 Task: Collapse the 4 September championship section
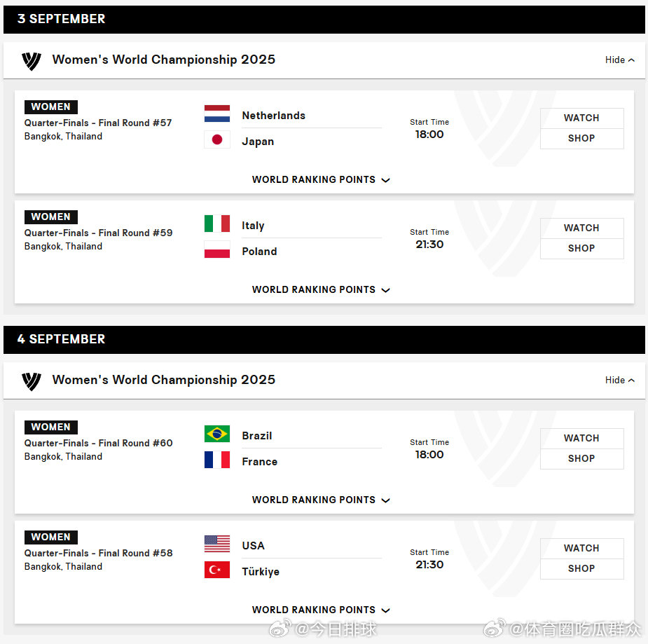(619, 381)
